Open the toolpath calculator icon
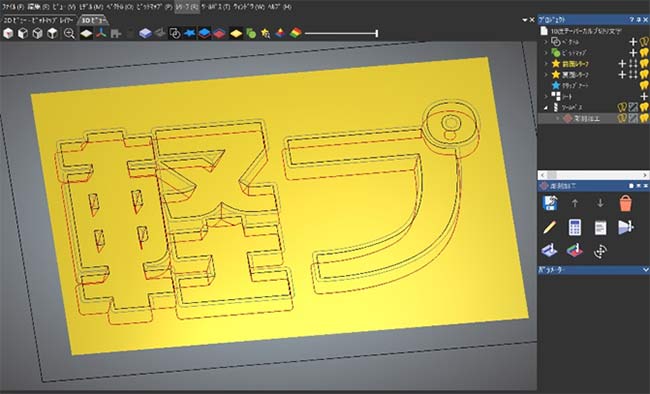The width and height of the screenshot is (650, 394). (575, 227)
